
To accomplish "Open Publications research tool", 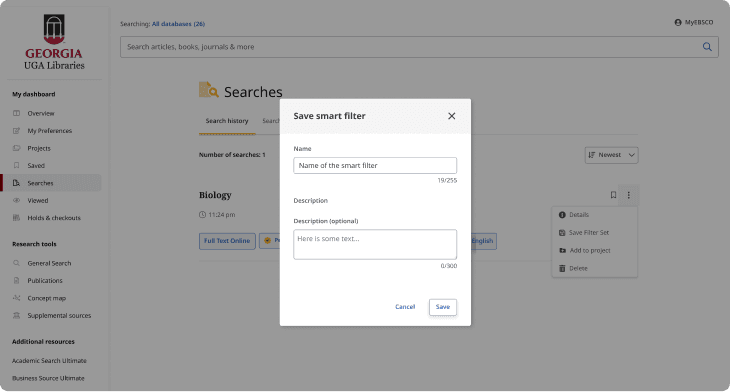I will pos(45,281).
